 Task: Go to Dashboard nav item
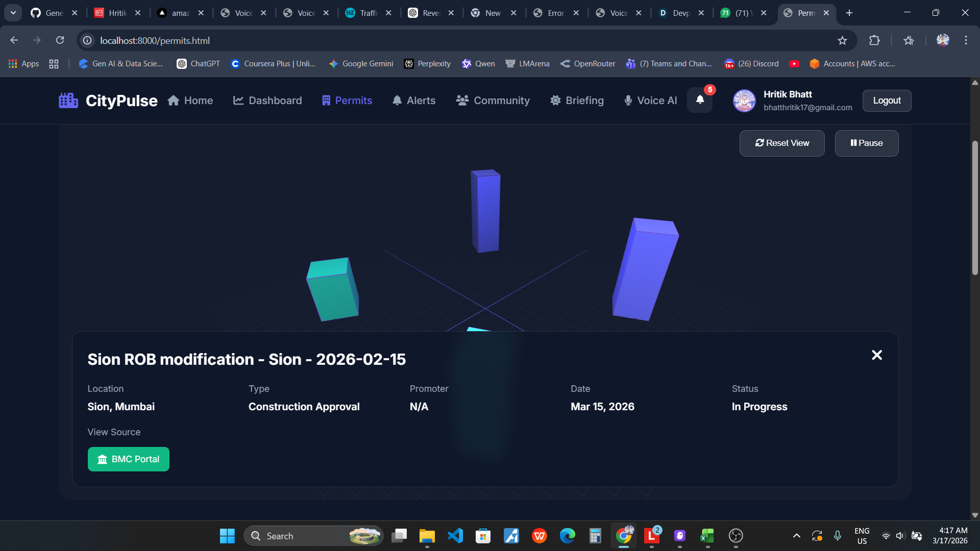pyautogui.click(x=267, y=101)
